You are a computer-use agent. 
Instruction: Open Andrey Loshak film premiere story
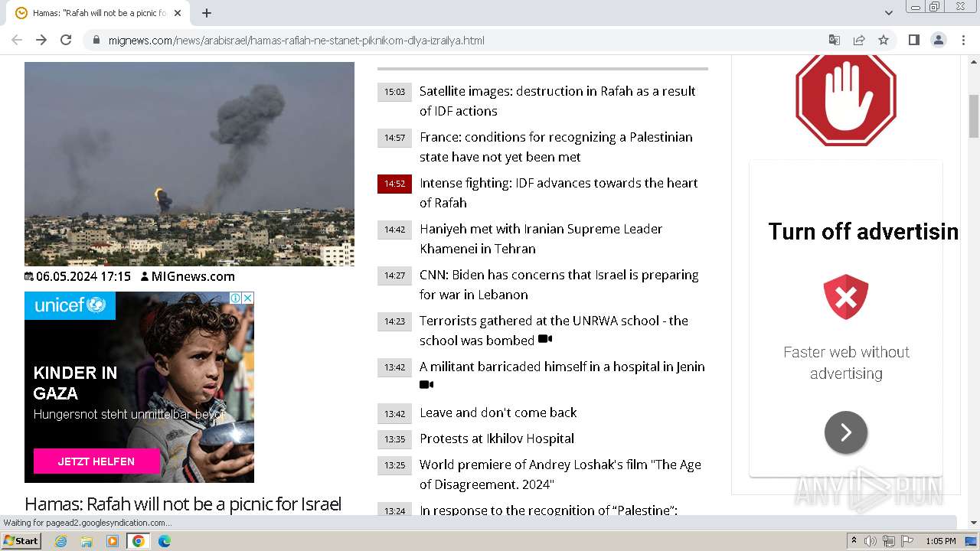(560, 474)
